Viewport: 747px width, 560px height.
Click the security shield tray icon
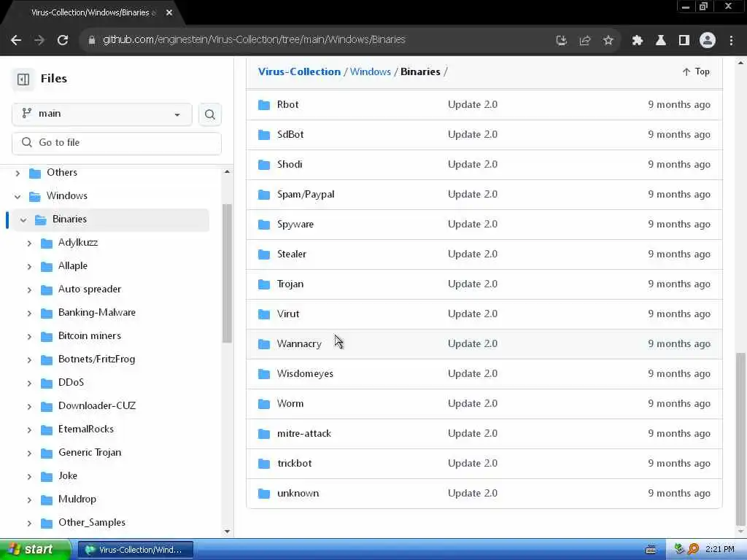tap(679, 549)
